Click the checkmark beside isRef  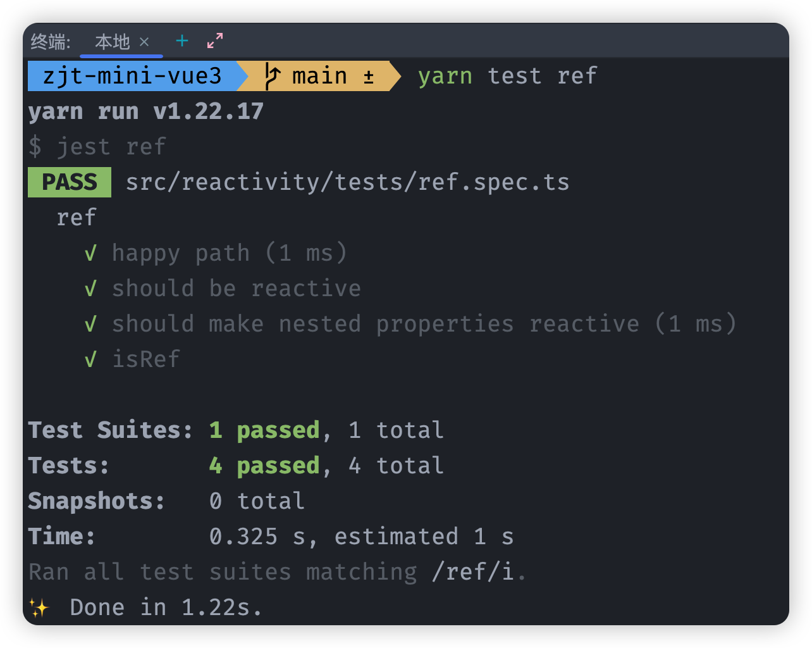coord(90,359)
